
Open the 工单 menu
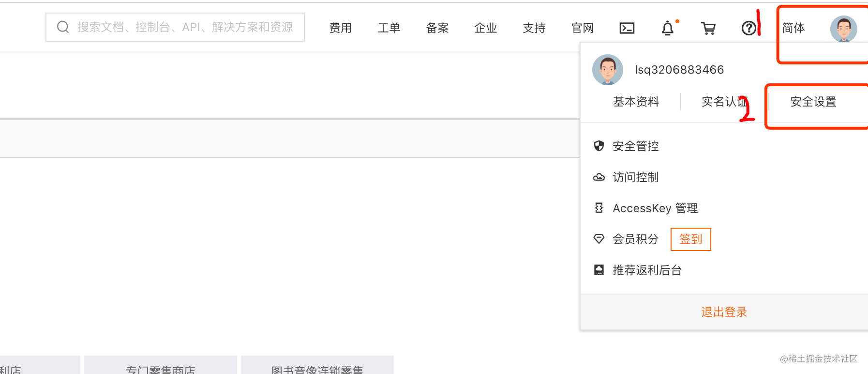point(389,28)
